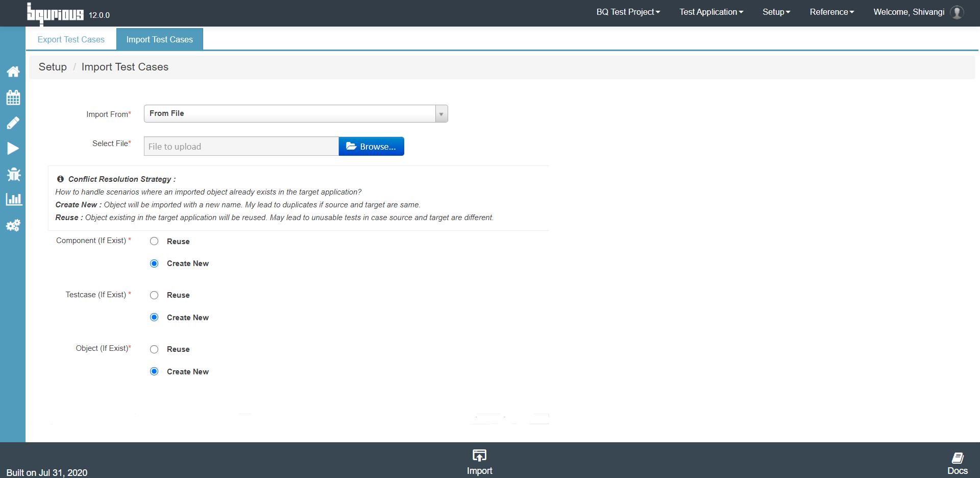
Task: Go to Home via sidebar house icon
Action: [x=13, y=71]
